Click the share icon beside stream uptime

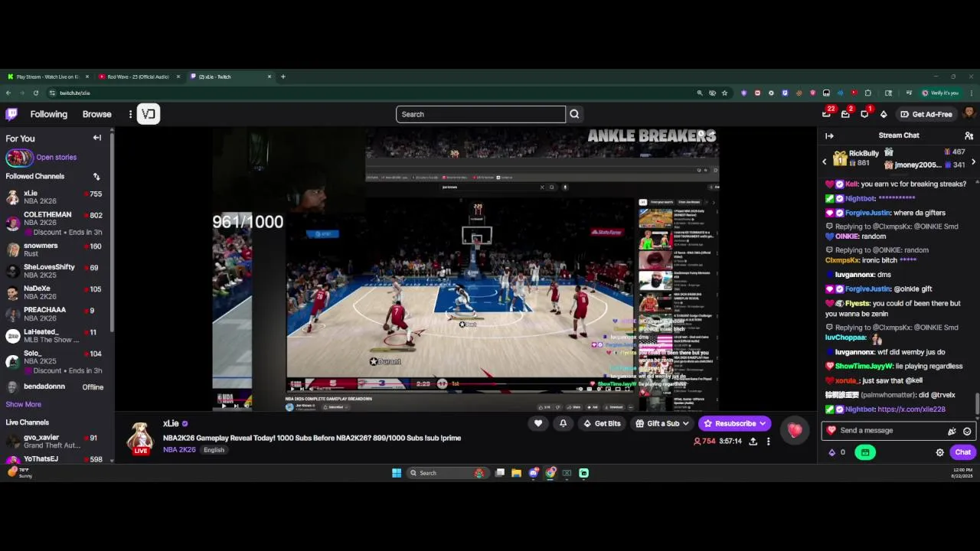pos(753,442)
